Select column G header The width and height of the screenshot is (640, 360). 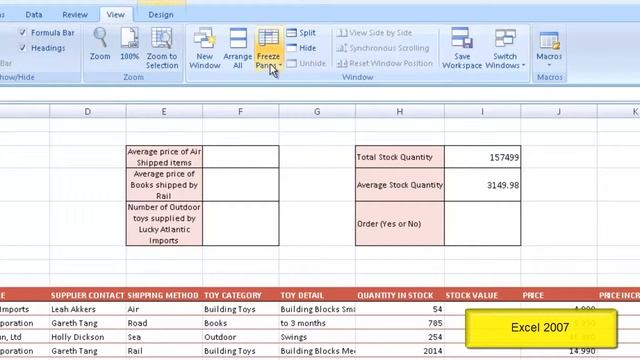(317, 111)
